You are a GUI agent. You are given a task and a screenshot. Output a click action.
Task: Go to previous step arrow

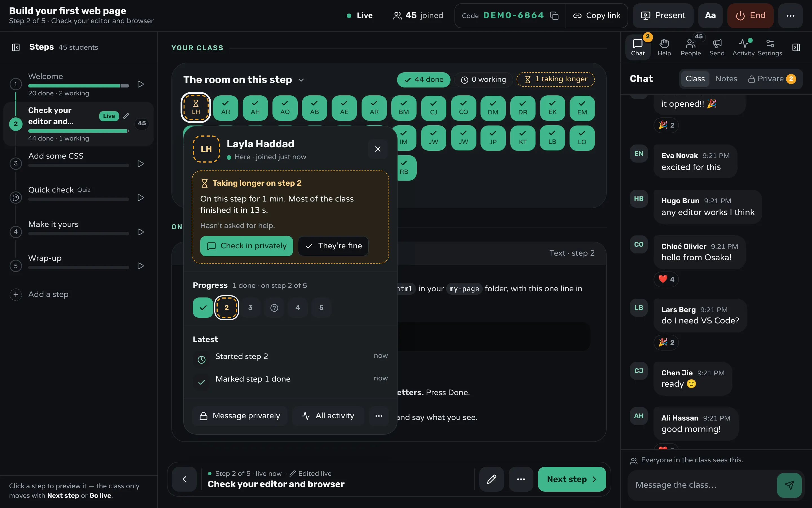coord(184,479)
